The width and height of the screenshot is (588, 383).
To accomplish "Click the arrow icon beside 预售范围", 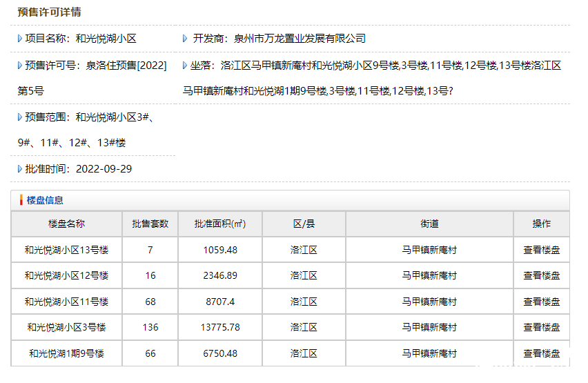I will (x=20, y=117).
